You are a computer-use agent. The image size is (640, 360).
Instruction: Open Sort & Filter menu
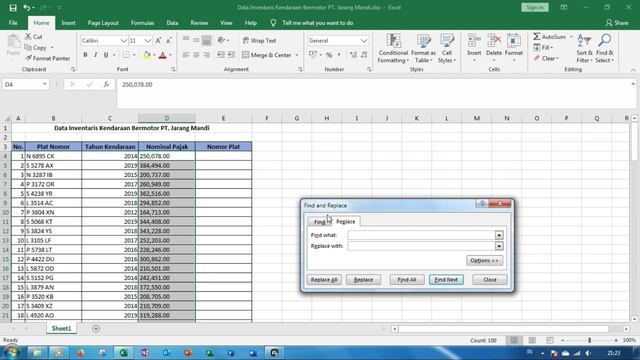coord(584,49)
